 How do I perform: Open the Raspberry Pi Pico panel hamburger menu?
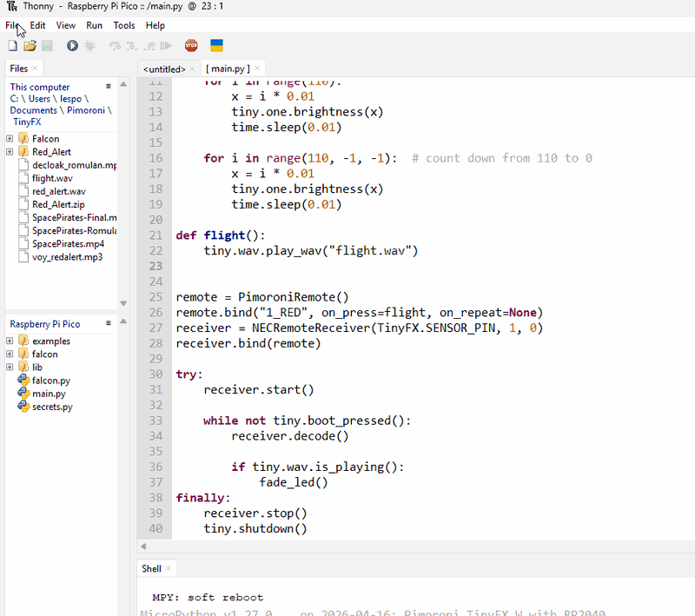(109, 323)
